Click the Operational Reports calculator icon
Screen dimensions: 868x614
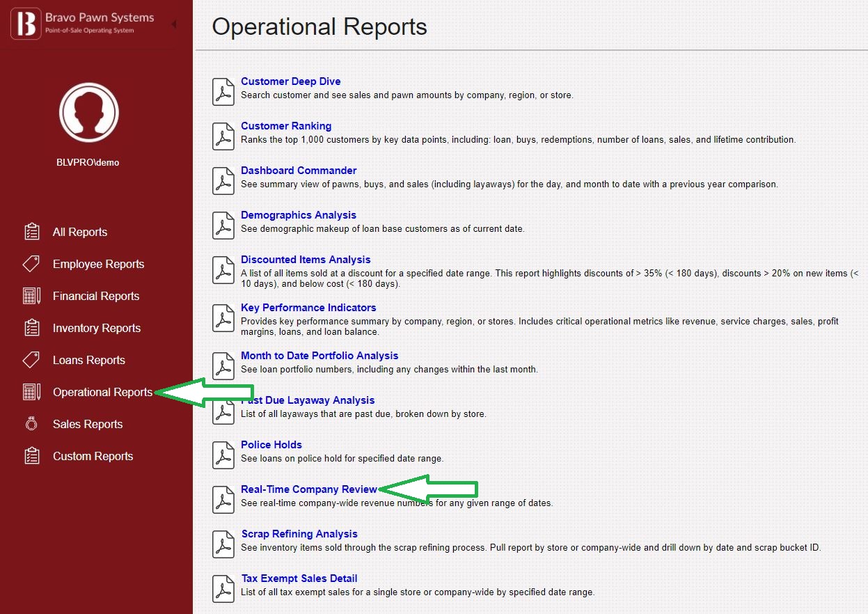point(31,392)
